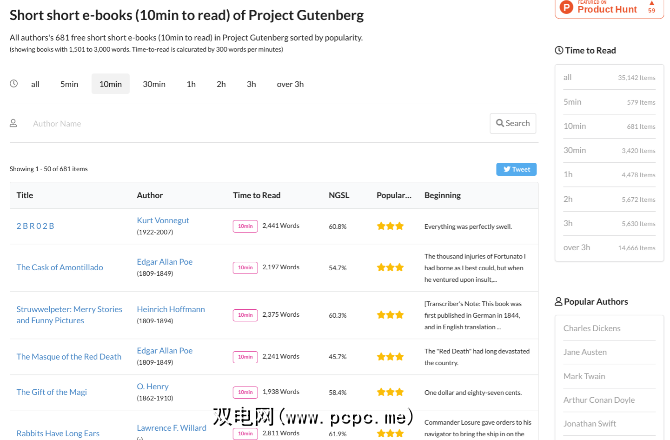Click the Author column header
Screen dimensions: 670x440
(150, 195)
